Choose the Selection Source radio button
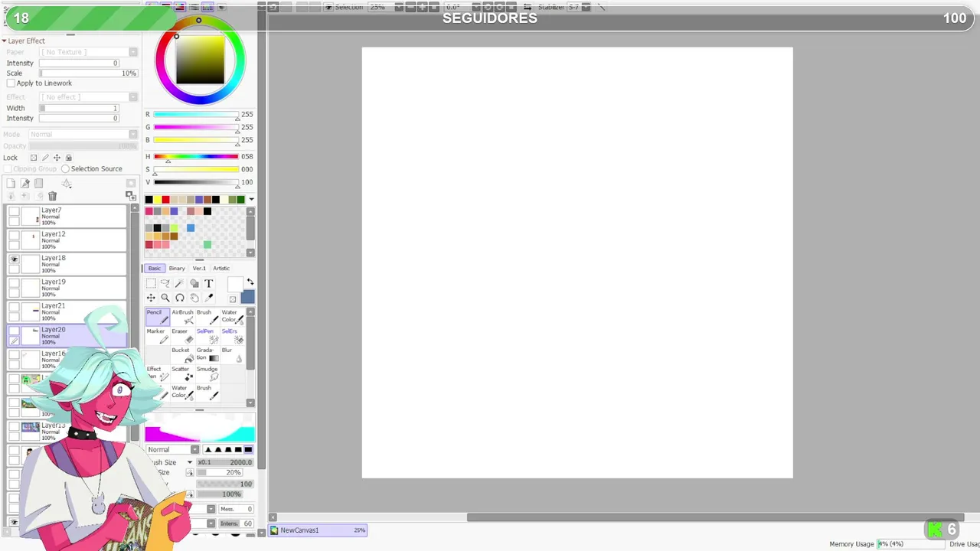980x551 pixels. [65, 169]
